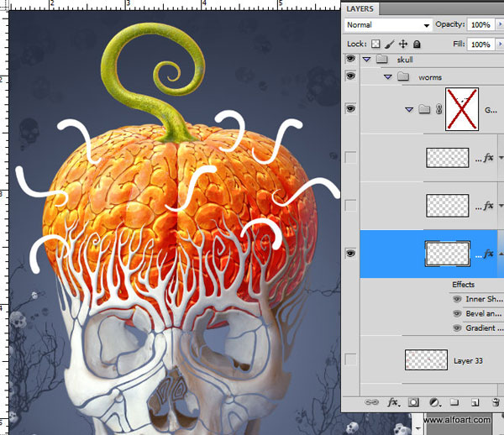Show Layer 33
The width and height of the screenshot is (504, 435).
350,359
